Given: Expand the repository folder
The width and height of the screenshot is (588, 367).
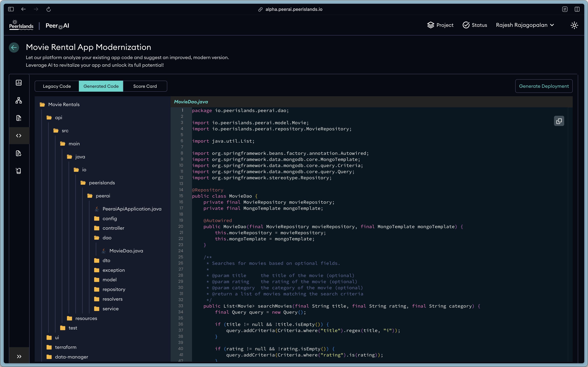Looking at the screenshot, I should coord(114,289).
